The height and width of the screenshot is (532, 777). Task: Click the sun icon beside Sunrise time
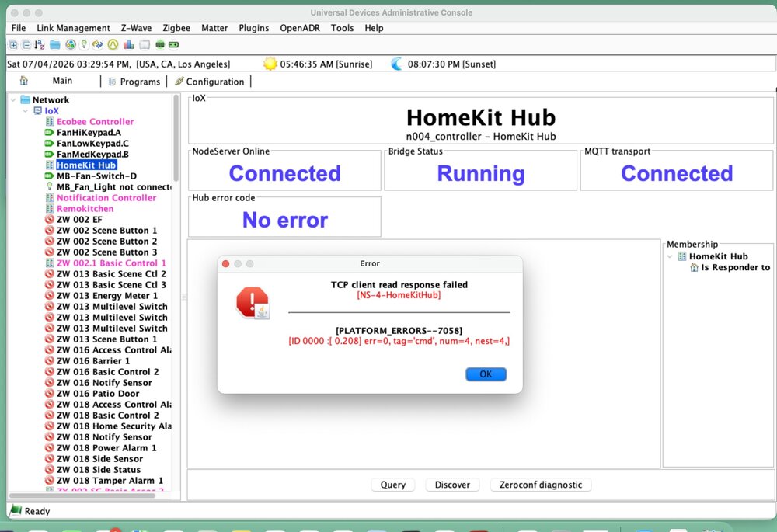(270, 64)
